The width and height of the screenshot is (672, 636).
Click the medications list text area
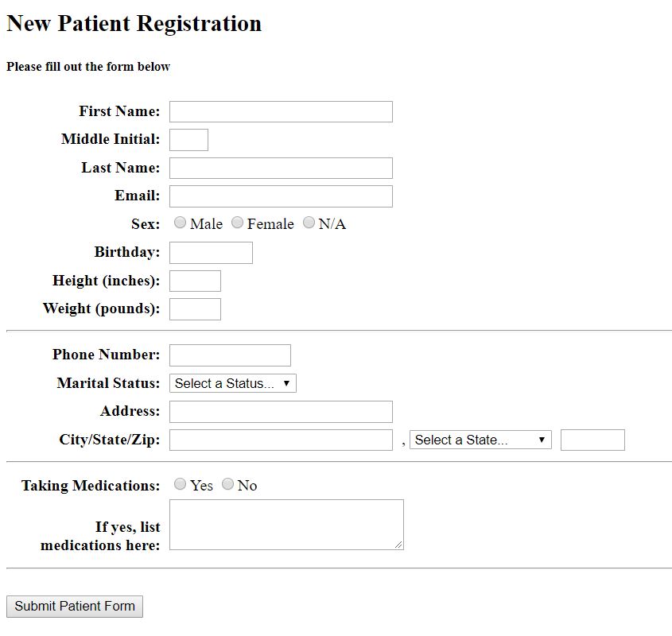click(287, 525)
